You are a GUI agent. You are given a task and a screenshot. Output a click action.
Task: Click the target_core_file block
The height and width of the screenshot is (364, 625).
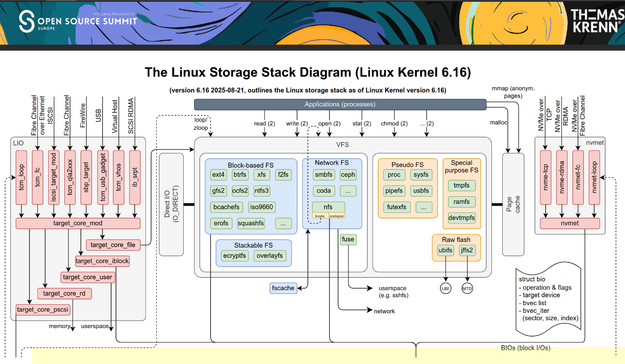pyautogui.click(x=113, y=245)
